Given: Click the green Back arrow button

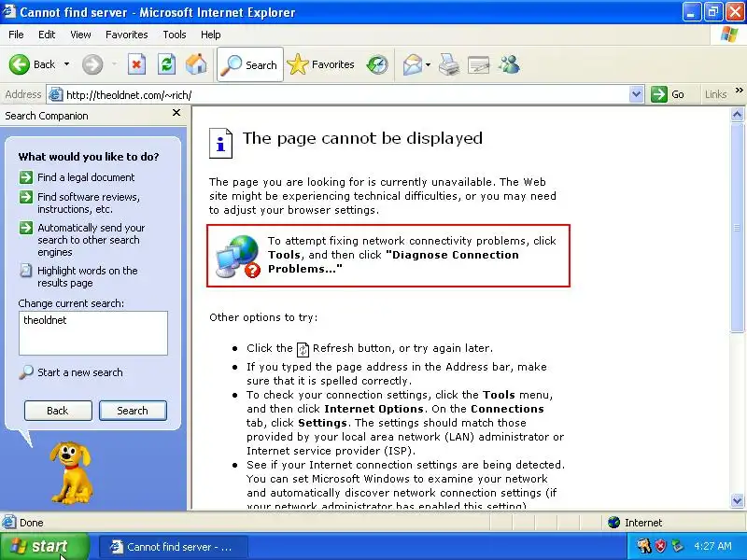Looking at the screenshot, I should [20, 64].
